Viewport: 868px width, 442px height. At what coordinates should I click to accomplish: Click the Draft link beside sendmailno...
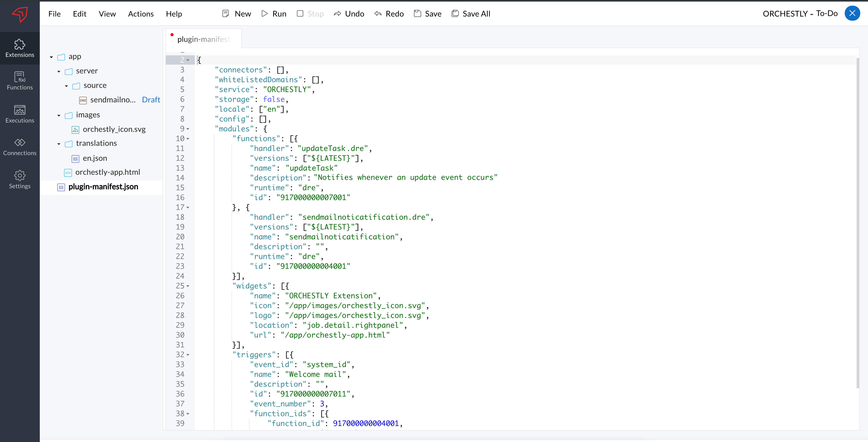[151, 100]
